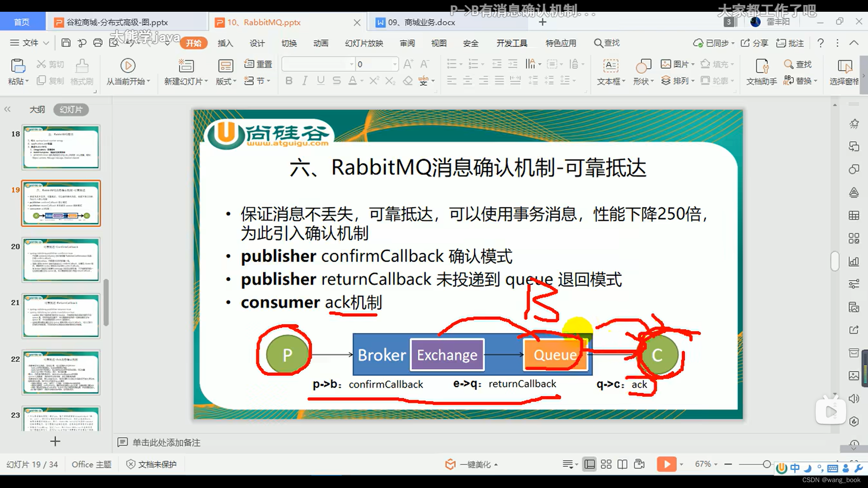Decrease font size with smaller A icon

tap(424, 64)
